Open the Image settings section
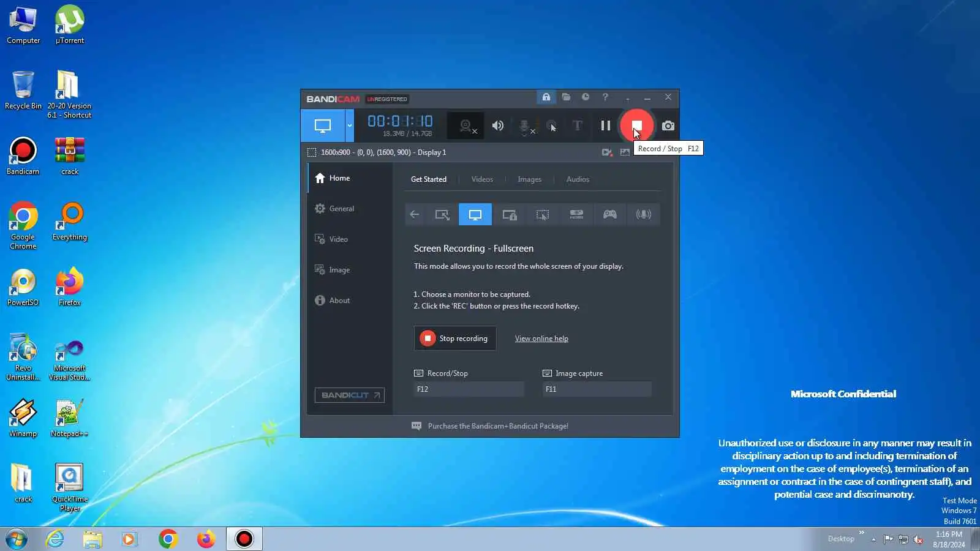 (x=350, y=270)
